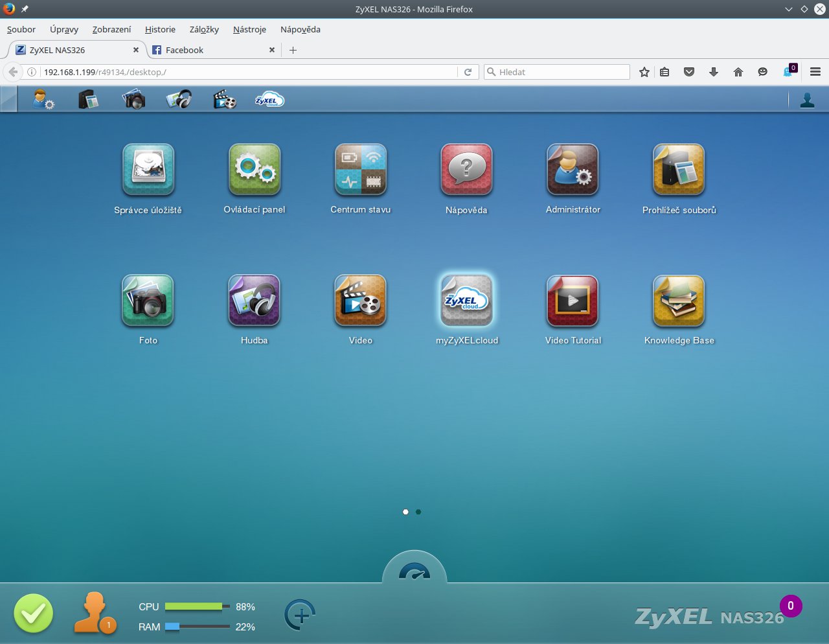Image resolution: width=829 pixels, height=644 pixels.
Task: Open the Ovládací panel app
Action: (x=255, y=170)
